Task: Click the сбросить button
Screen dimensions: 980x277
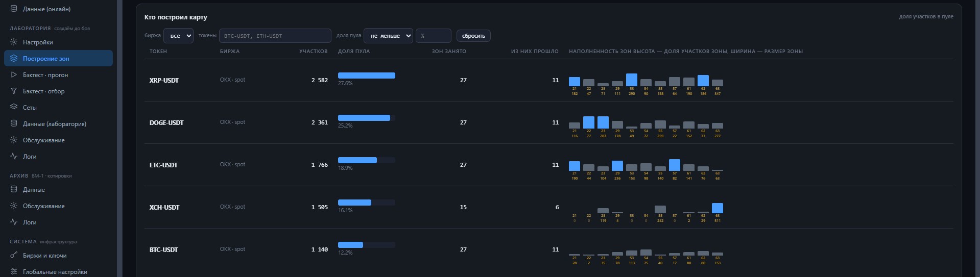Action: click(473, 36)
